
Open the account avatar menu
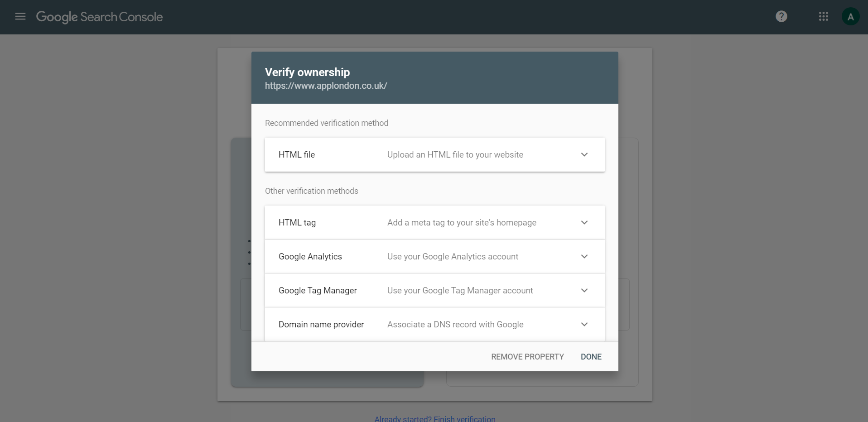pyautogui.click(x=850, y=17)
